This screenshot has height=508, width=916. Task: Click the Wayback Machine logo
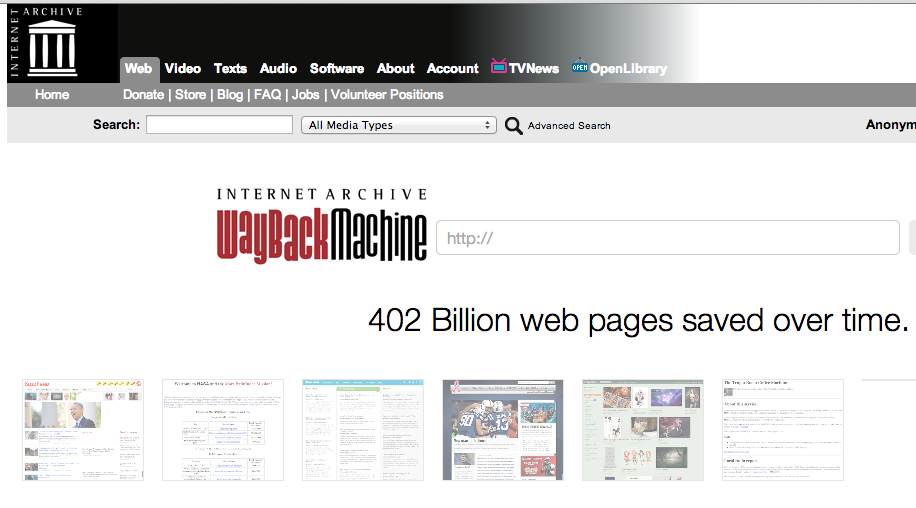321,226
